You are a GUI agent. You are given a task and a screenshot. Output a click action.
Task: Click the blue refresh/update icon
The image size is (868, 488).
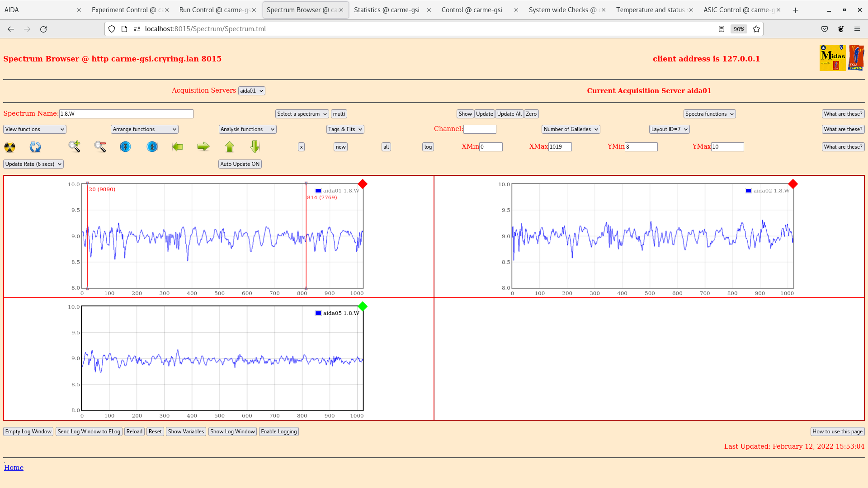(35, 147)
